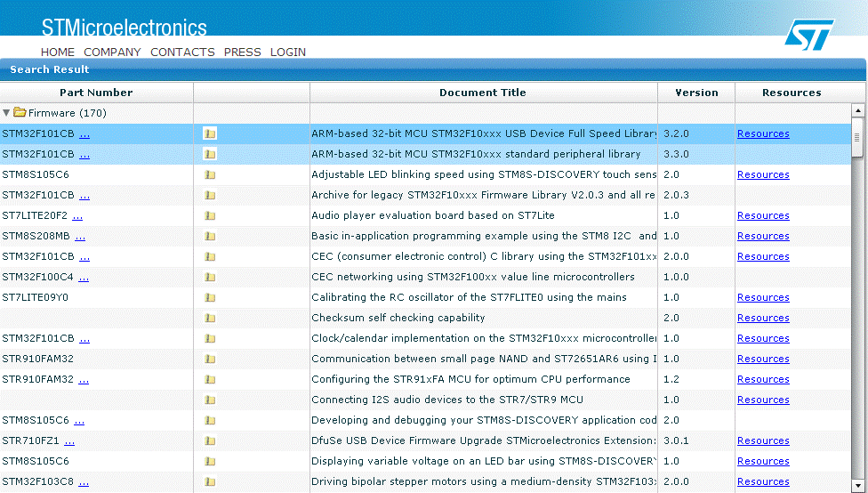Screen dimensions: 868x493
Task: Sort by the Document Title column header
Action: (x=483, y=93)
